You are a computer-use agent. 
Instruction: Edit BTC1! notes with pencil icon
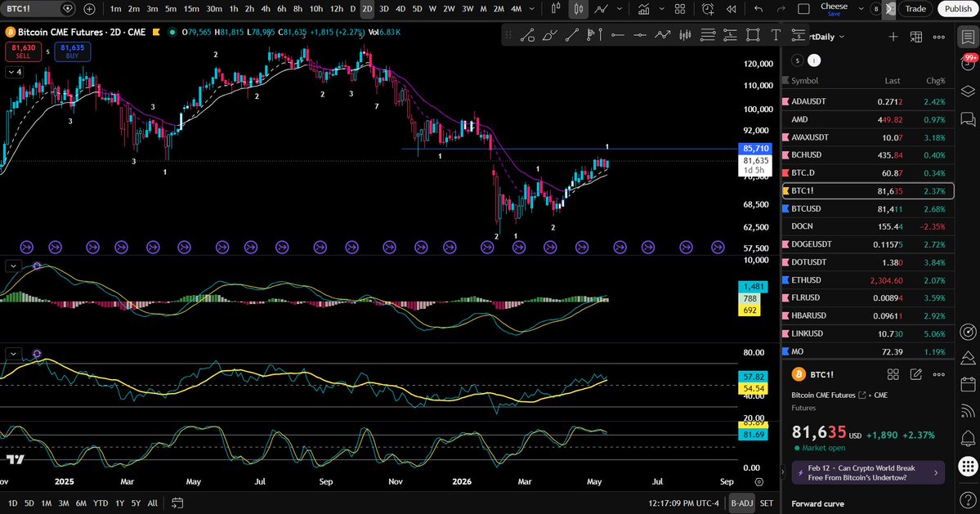point(915,374)
